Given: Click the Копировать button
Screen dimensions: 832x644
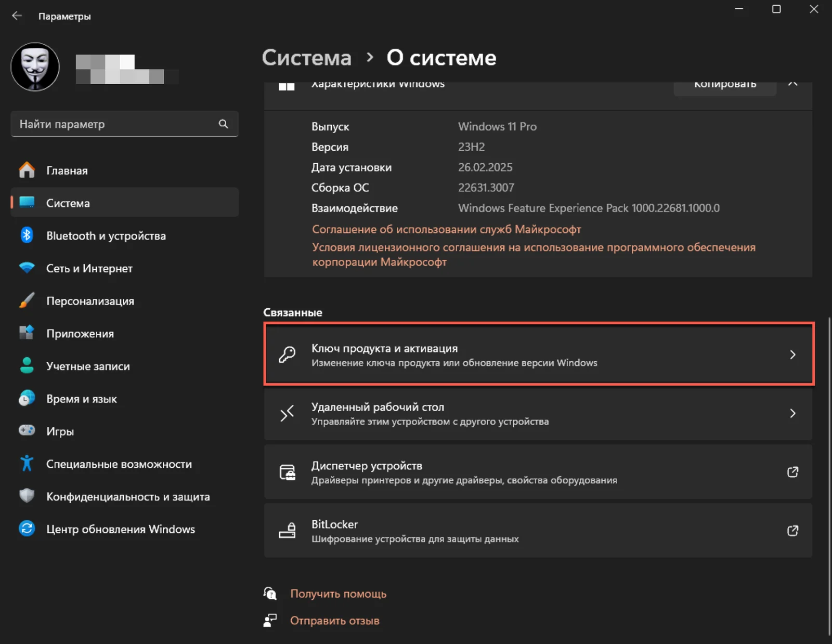Looking at the screenshot, I should click(725, 86).
